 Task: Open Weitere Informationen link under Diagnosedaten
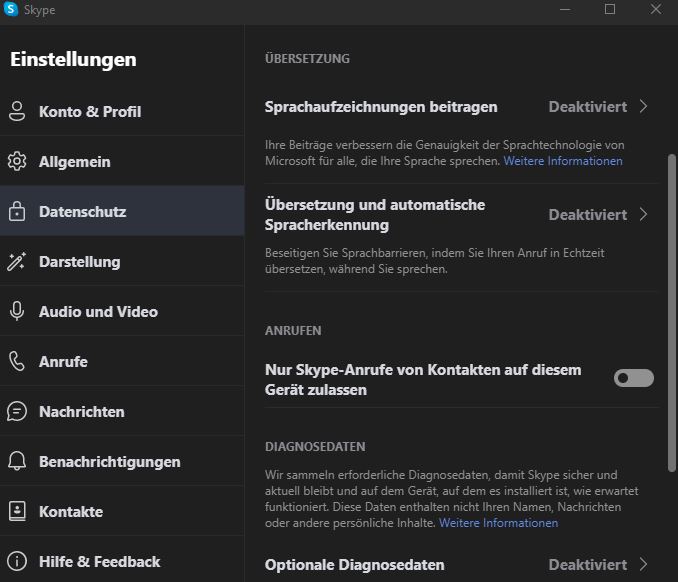point(498,523)
